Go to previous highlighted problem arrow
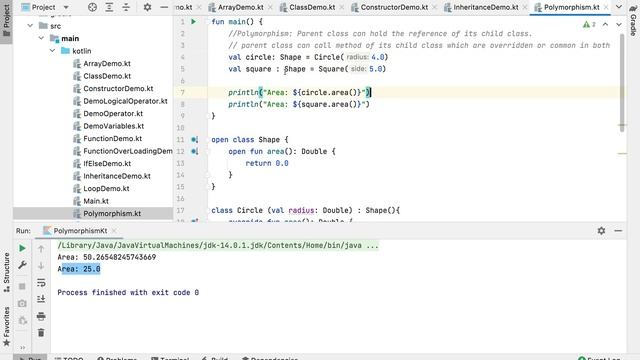Image resolution: width=640 pixels, height=360 pixels. (605, 24)
